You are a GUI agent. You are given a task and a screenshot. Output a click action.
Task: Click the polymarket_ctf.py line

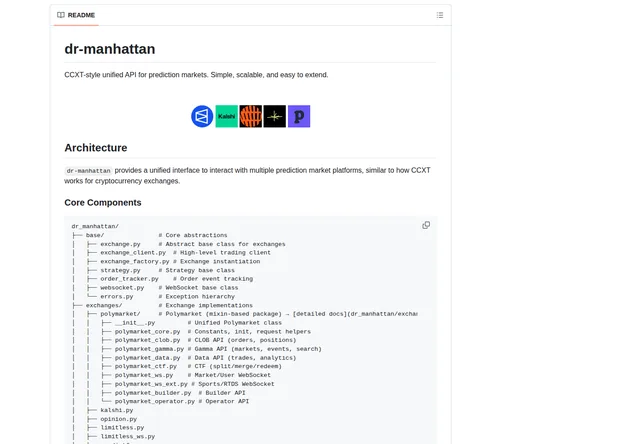(177, 366)
